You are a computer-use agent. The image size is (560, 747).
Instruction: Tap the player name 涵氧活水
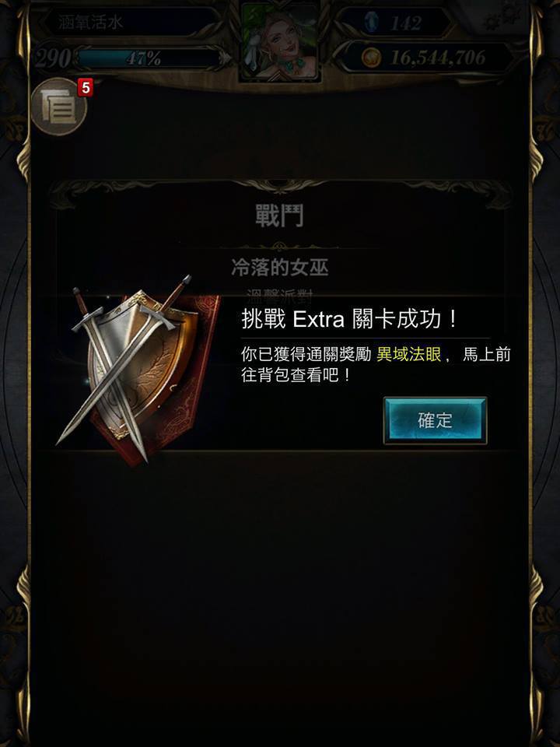pos(90,23)
